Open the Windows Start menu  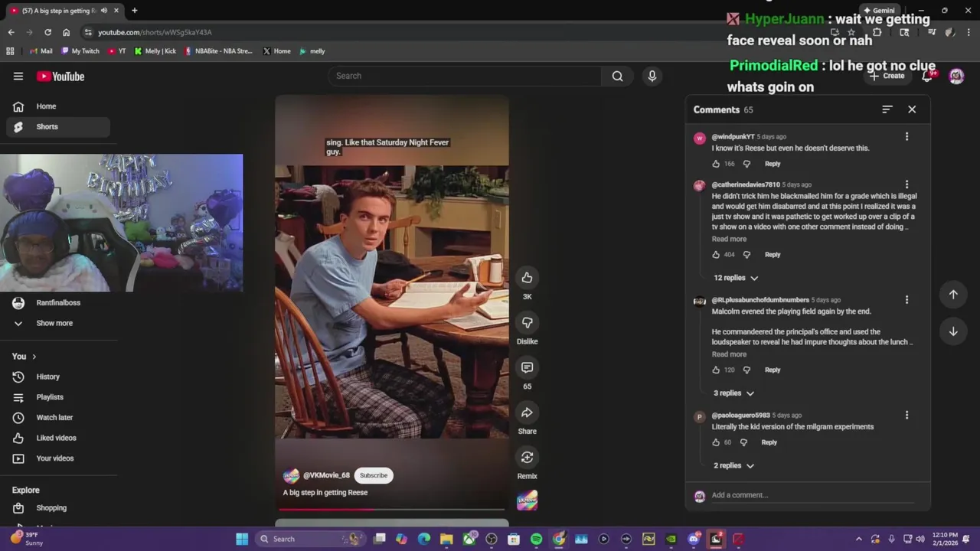(242, 539)
